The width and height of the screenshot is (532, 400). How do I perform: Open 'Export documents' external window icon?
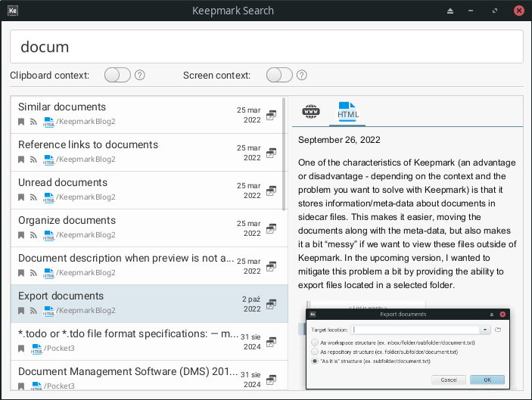(x=271, y=304)
